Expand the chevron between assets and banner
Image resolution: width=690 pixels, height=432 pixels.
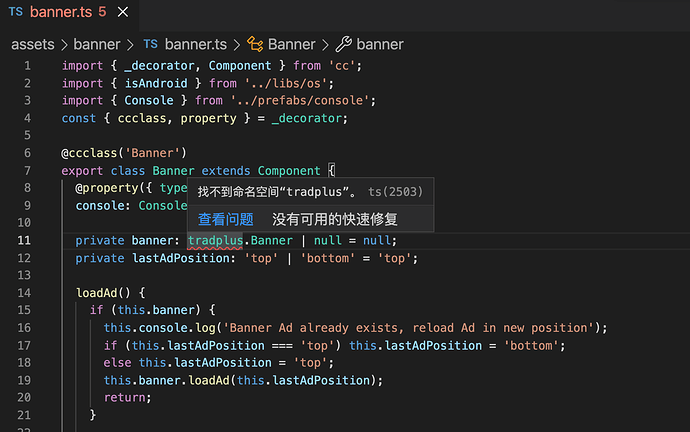[x=65, y=44]
